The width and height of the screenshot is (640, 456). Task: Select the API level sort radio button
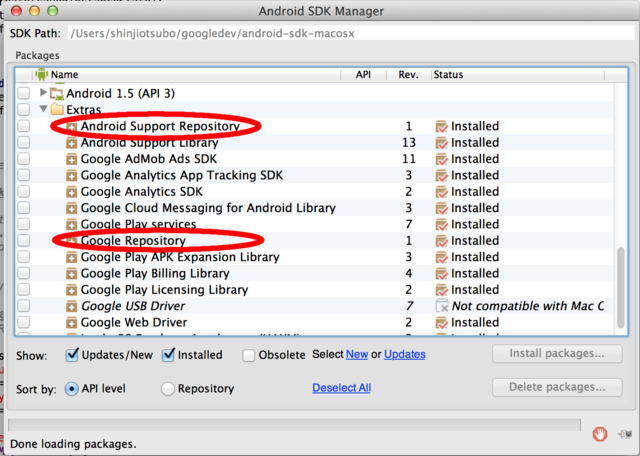71,389
